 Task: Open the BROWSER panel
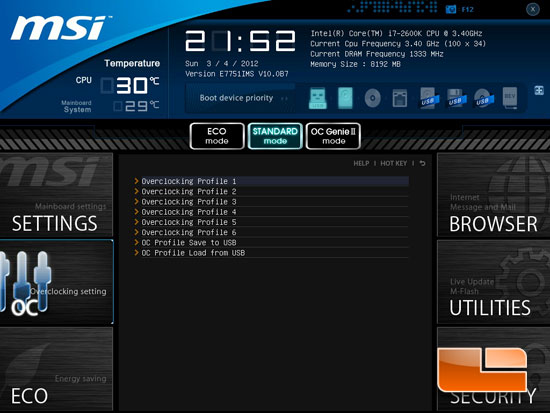(494, 195)
